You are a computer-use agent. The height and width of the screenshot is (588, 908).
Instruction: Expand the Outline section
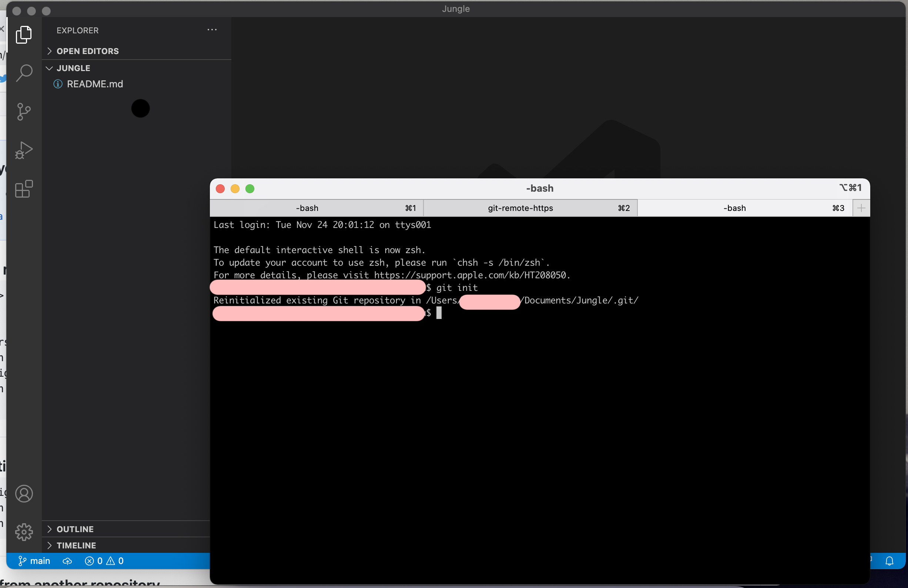[75, 529]
